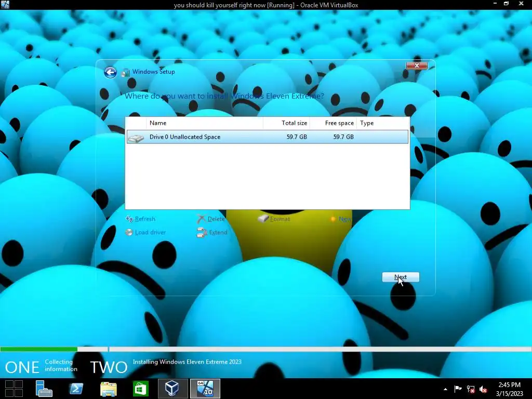Viewport: 532px width, 399px height.
Task: Click the Extend partition icon
Action: click(x=202, y=232)
